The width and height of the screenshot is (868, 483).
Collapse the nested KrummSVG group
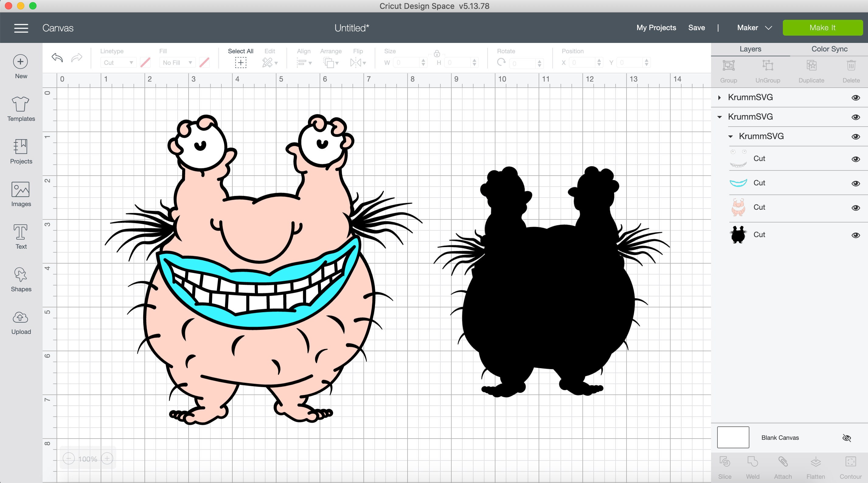(731, 136)
